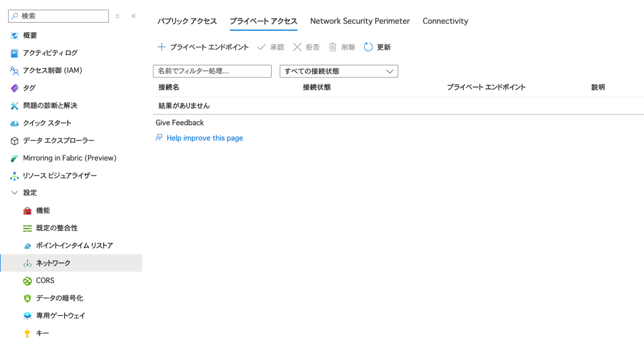Viewport: 644px width, 341px height.
Task: Add a プライベート エンドポイント
Action: point(203,47)
